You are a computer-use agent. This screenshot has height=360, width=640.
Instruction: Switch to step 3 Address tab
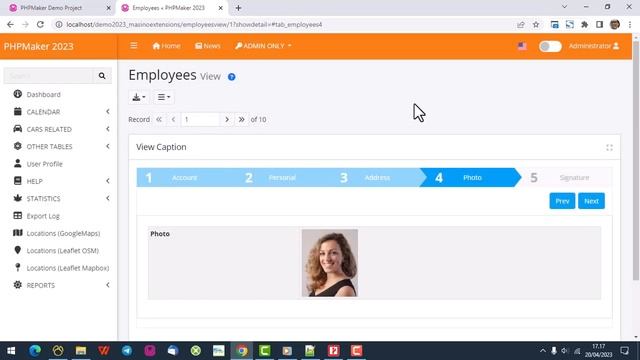pos(376,178)
